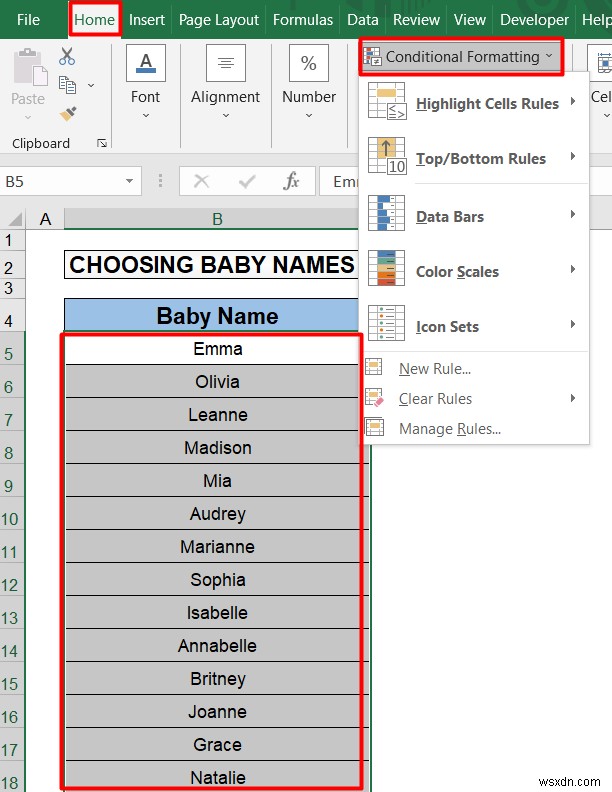The height and width of the screenshot is (792, 612).
Task: Choose Manage Rules... menu entry
Action: [x=475, y=428]
